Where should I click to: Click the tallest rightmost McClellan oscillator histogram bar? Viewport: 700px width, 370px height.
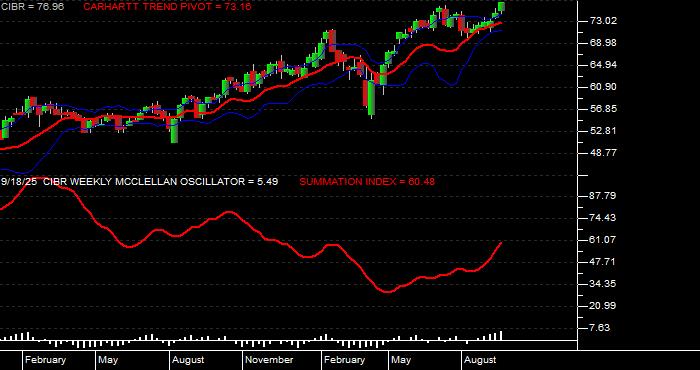coord(501,336)
